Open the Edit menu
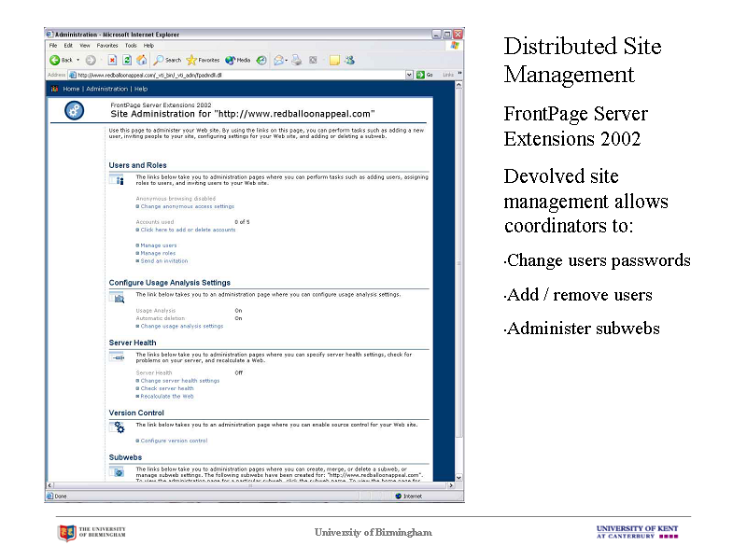 pyautogui.click(x=68, y=46)
